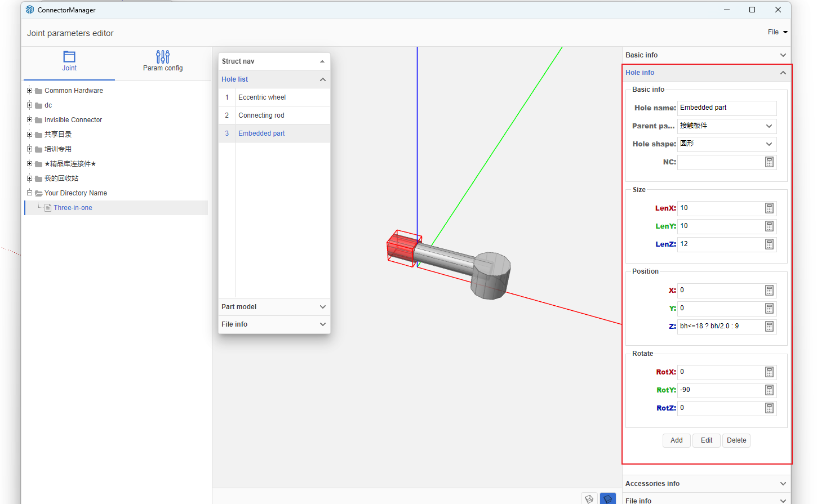Click the Hole name input field
This screenshot has height=504, width=817.
pos(726,108)
